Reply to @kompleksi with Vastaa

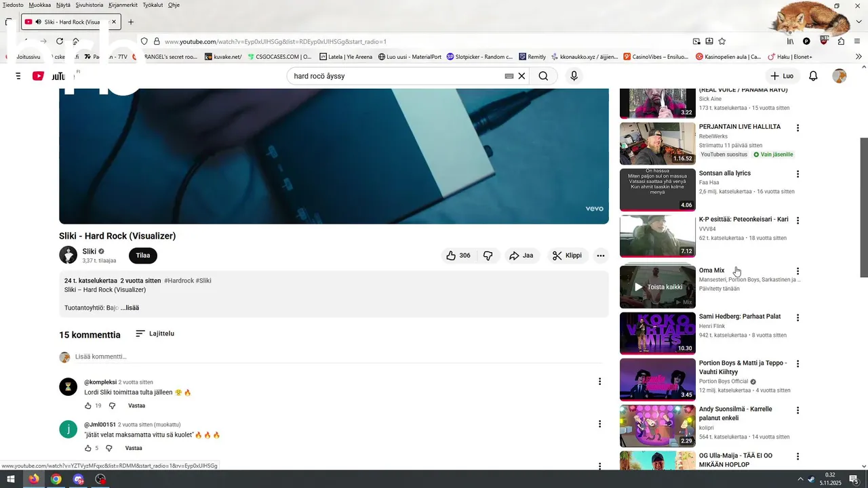(x=136, y=406)
